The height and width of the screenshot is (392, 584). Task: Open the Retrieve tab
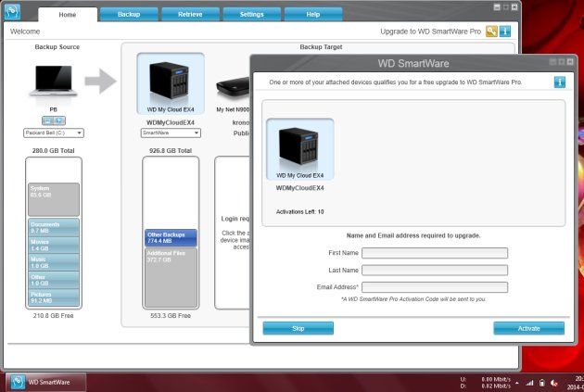190,14
